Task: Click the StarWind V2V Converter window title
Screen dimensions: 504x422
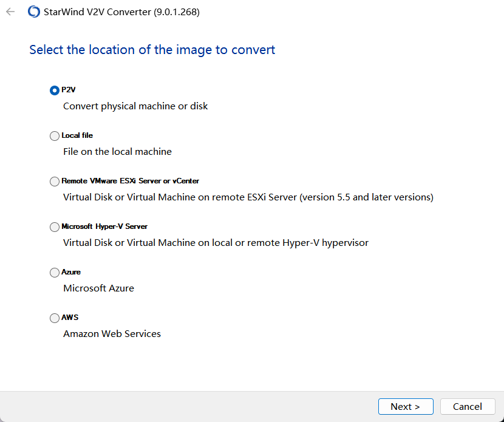Action: [x=121, y=12]
